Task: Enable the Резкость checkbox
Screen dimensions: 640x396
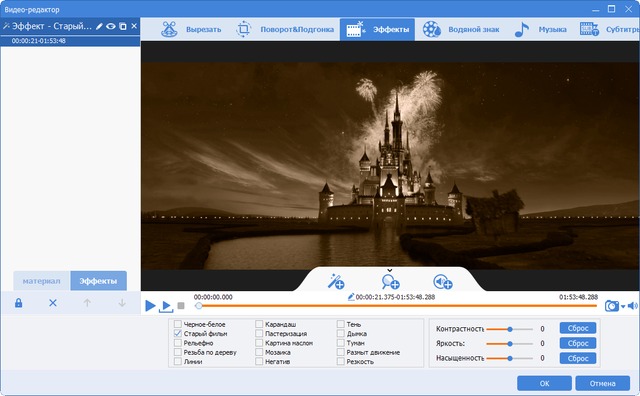Action: pos(340,361)
